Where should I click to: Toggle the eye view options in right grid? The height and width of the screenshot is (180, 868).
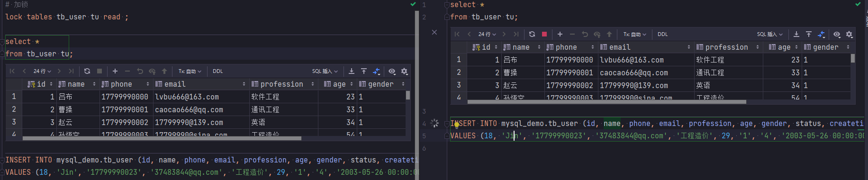coord(837,34)
